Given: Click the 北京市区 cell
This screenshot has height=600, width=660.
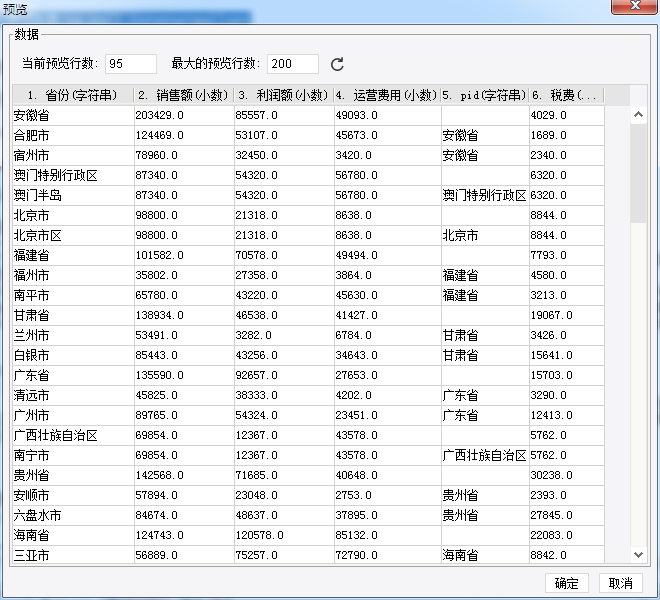Looking at the screenshot, I should coord(73,235).
